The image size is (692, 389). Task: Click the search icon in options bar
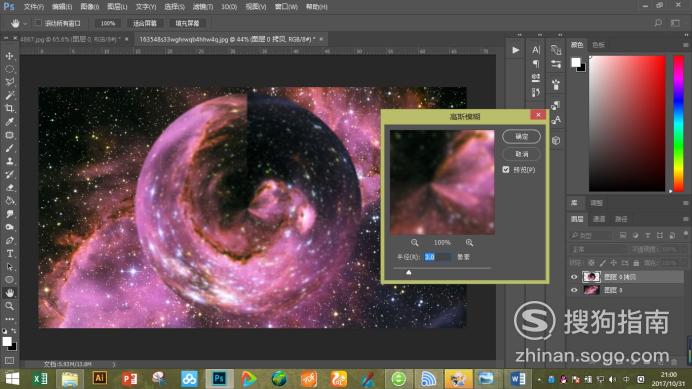click(658, 23)
